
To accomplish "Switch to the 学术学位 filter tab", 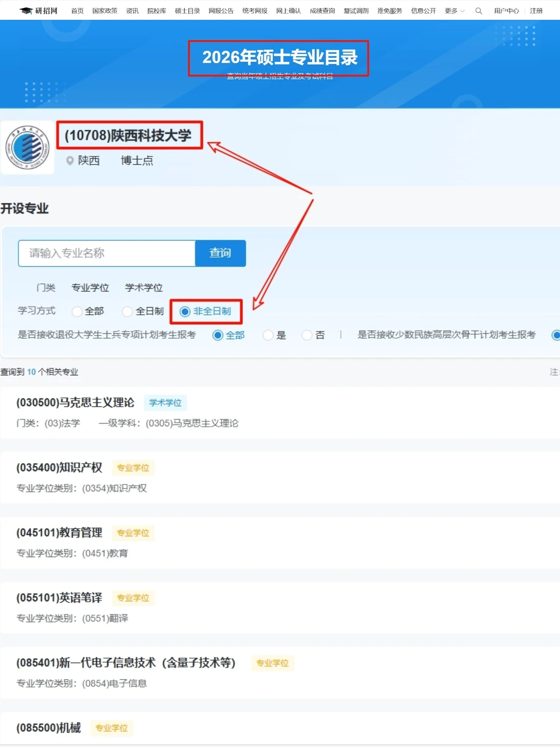I will coord(143,288).
